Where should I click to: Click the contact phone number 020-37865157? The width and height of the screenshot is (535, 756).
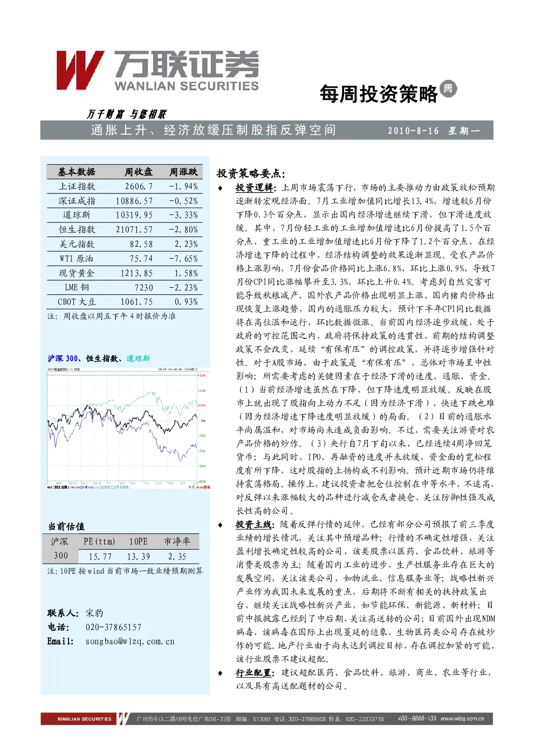113,627
